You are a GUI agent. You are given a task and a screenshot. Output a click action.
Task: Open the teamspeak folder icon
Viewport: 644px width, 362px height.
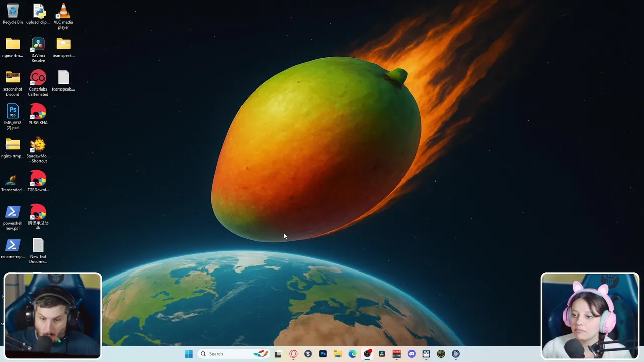pos(63,47)
